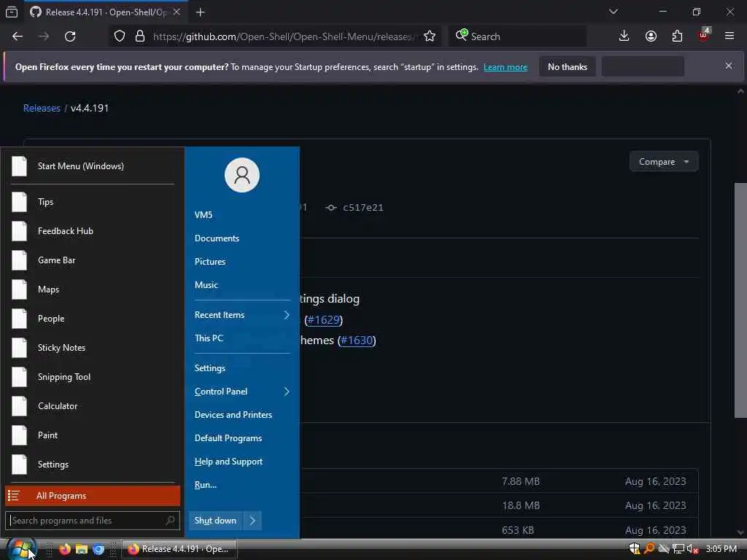The height and width of the screenshot is (560, 747).
Task: Follow the Learn more link
Action: pyautogui.click(x=506, y=67)
